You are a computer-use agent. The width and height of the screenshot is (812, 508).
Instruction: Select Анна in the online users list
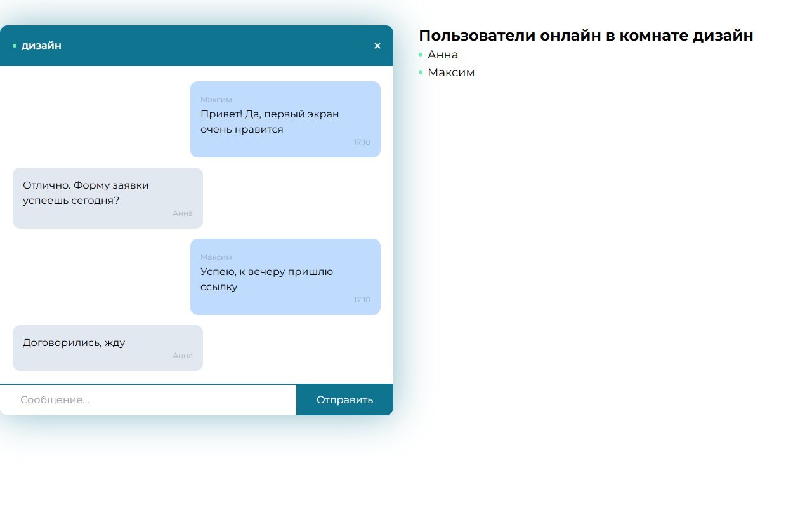443,55
